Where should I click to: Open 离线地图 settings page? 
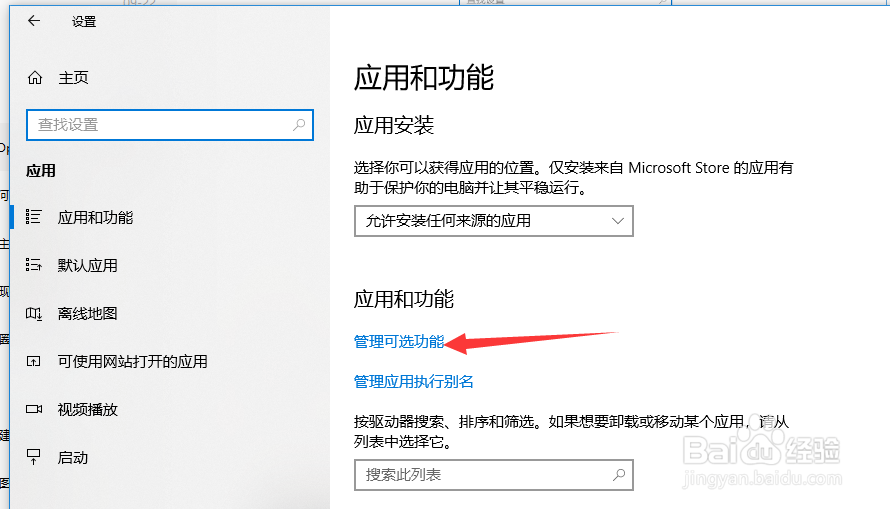tap(87, 313)
